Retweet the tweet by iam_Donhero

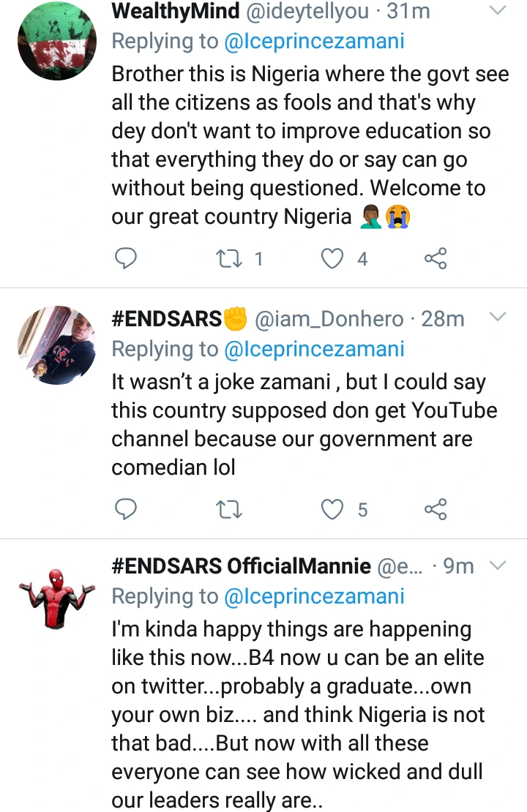[229, 509]
